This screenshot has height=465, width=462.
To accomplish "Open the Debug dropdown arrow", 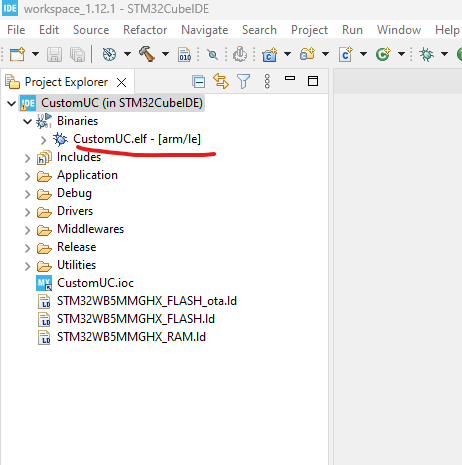I will point(444,54).
